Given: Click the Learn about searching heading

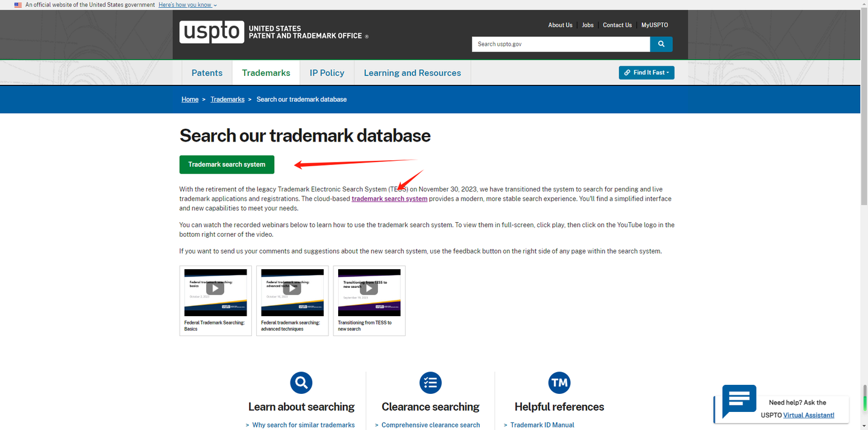Looking at the screenshot, I should pos(301,407).
